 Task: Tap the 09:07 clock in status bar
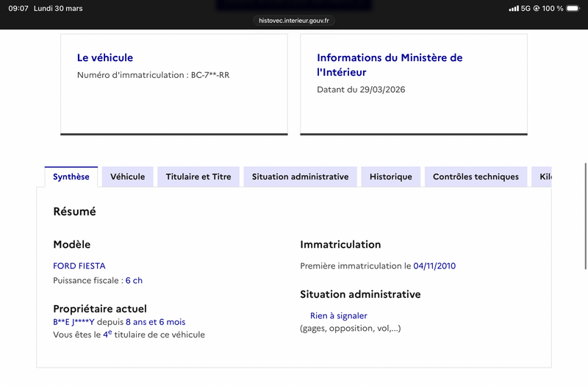tap(18, 8)
